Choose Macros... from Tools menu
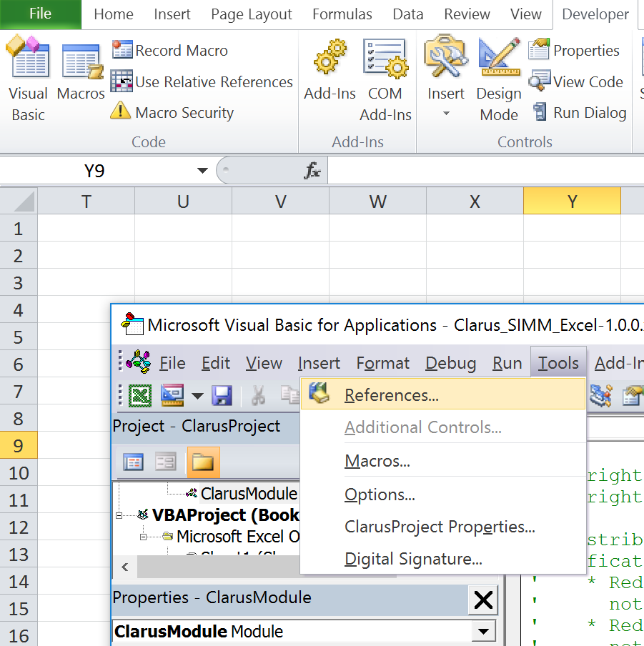 click(x=443, y=461)
